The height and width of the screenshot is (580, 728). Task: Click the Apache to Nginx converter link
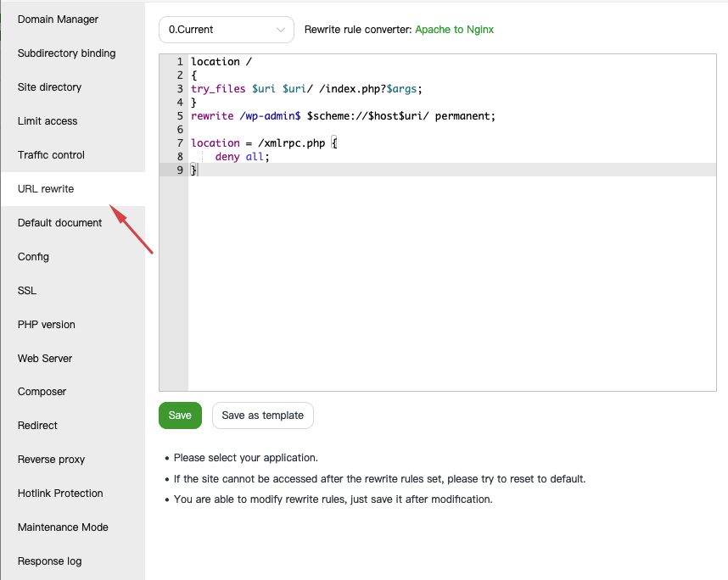click(454, 30)
